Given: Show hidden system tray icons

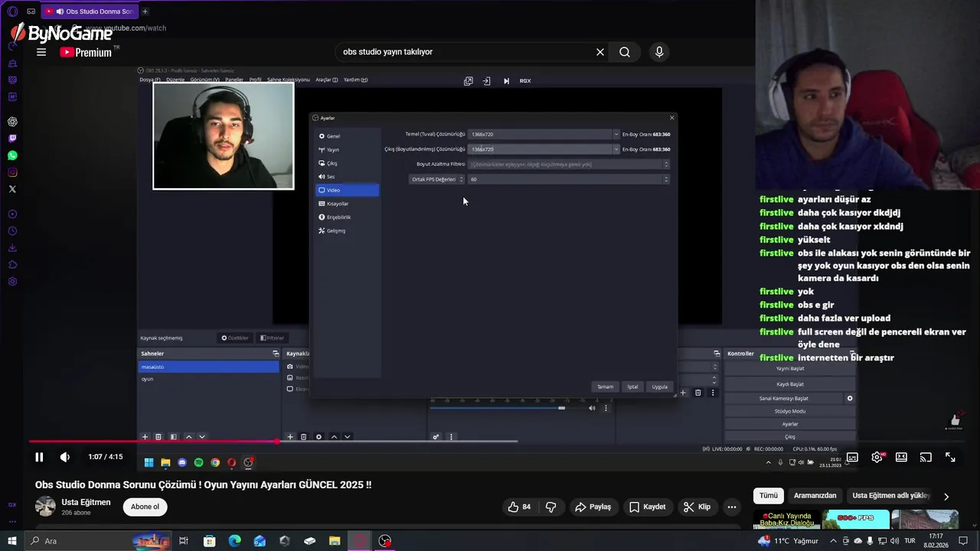Looking at the screenshot, I should click(x=834, y=541).
